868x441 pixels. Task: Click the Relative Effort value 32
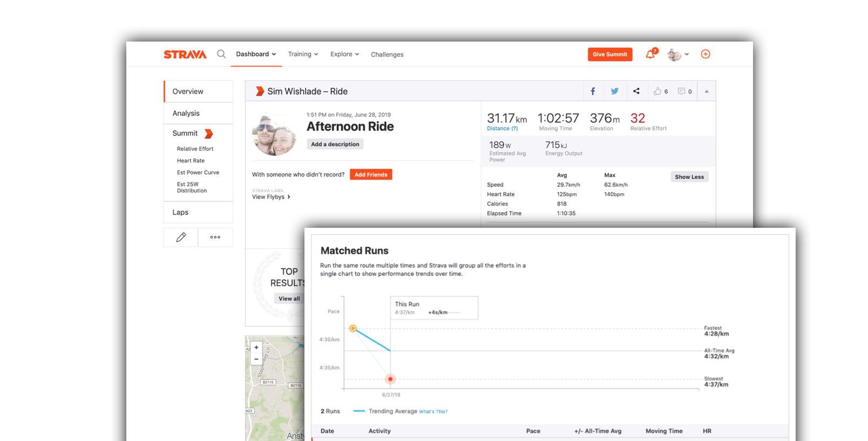[638, 118]
